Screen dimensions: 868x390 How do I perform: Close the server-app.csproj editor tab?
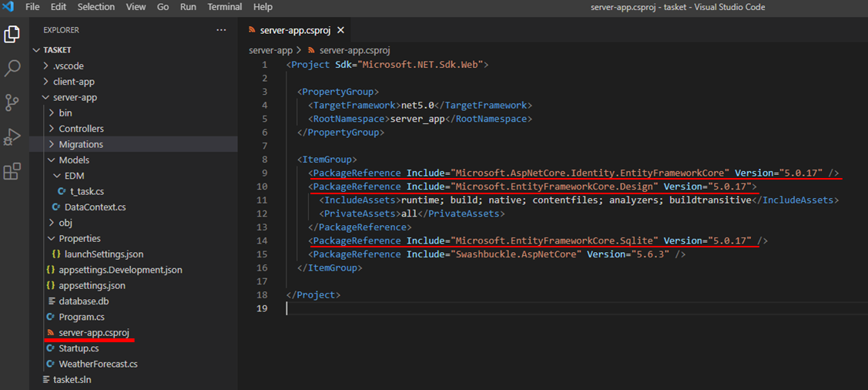(x=340, y=30)
